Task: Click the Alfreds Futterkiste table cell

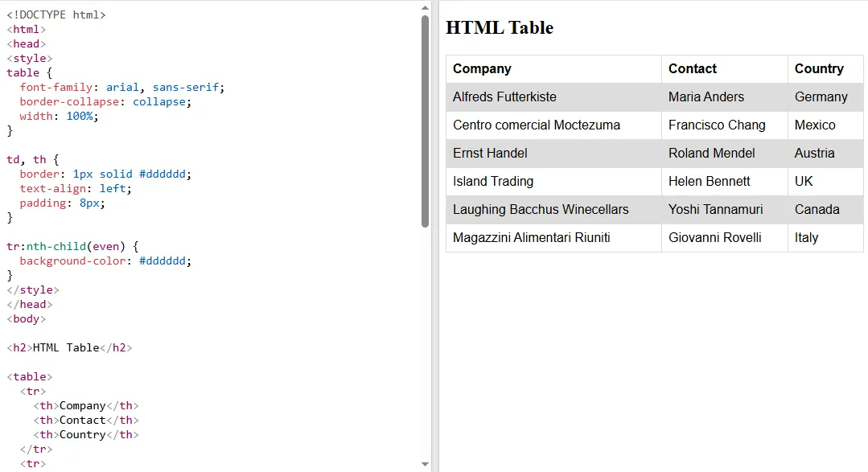Action: tap(504, 97)
